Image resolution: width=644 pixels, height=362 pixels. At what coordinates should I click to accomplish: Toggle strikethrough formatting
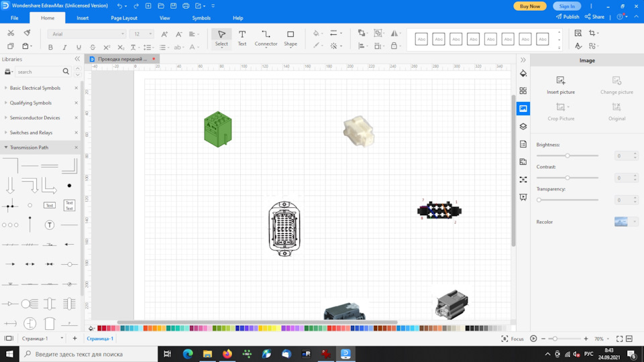pyautogui.click(x=93, y=47)
